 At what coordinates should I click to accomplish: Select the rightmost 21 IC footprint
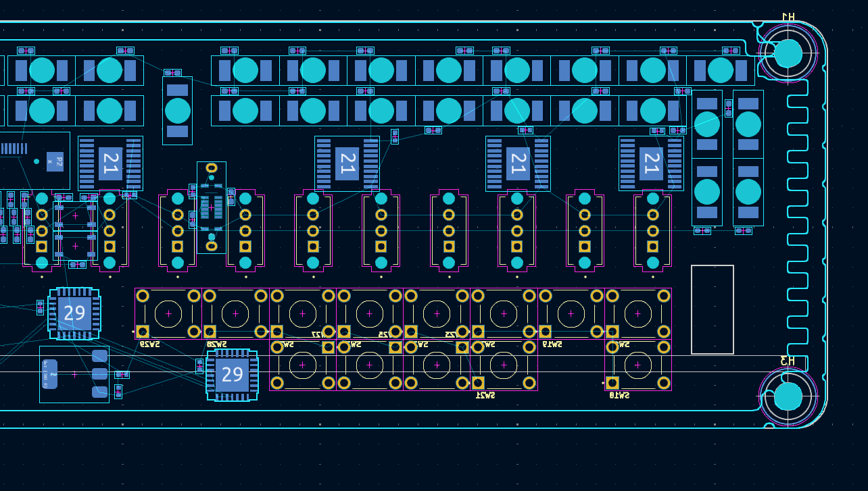click(651, 163)
